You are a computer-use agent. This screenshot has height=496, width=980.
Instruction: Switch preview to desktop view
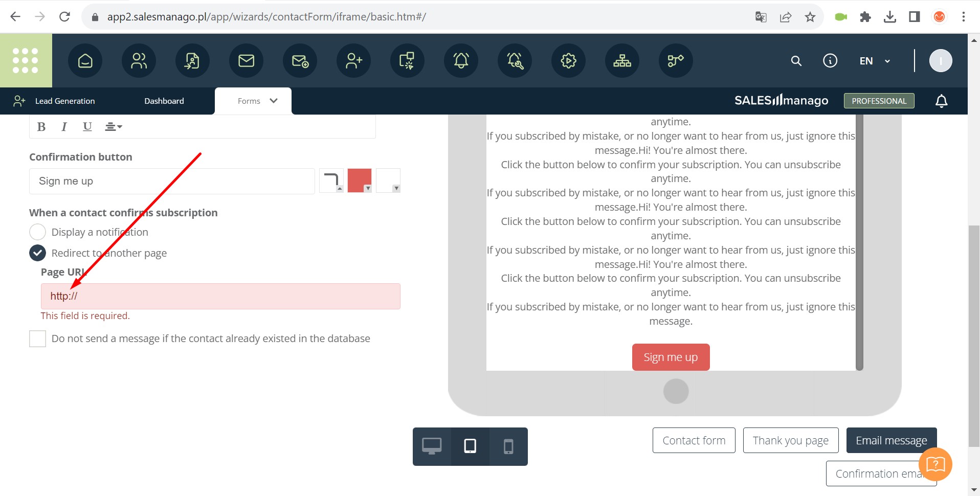(432, 446)
